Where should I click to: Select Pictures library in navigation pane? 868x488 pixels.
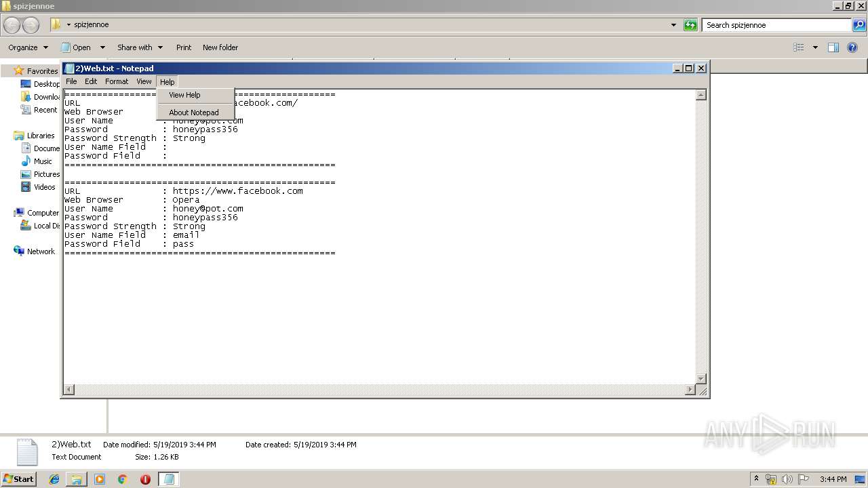[x=40, y=174]
